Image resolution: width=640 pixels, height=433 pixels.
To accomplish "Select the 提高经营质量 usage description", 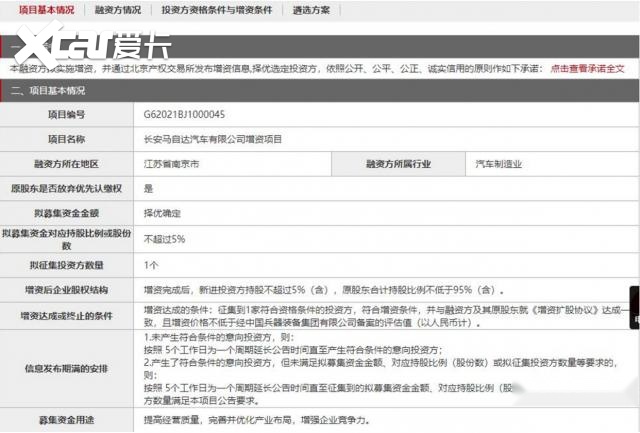I will [257, 420].
